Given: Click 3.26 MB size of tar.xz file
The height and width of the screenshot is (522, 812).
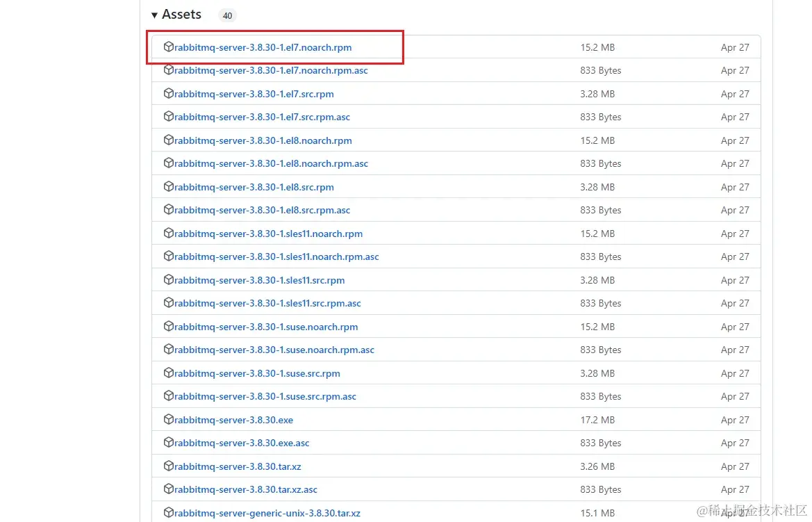Looking at the screenshot, I should point(597,466).
